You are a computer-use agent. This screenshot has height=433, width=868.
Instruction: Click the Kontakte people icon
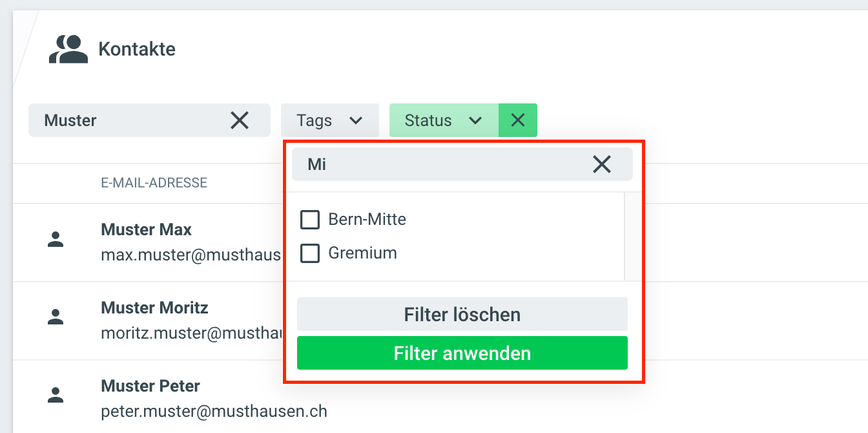(x=68, y=49)
